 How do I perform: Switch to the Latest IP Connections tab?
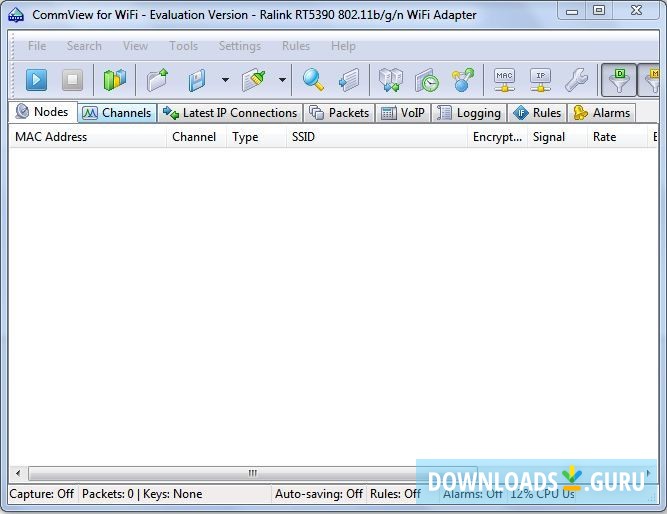(x=230, y=113)
